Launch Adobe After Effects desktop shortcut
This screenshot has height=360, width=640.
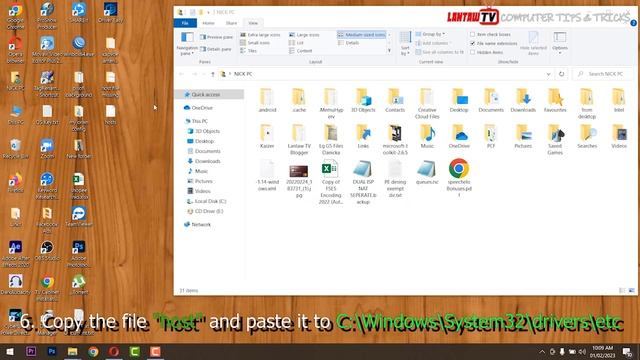[16, 254]
